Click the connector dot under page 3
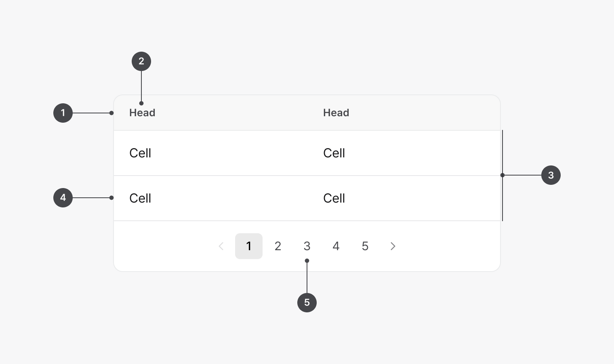The width and height of the screenshot is (614, 364). [307, 261]
